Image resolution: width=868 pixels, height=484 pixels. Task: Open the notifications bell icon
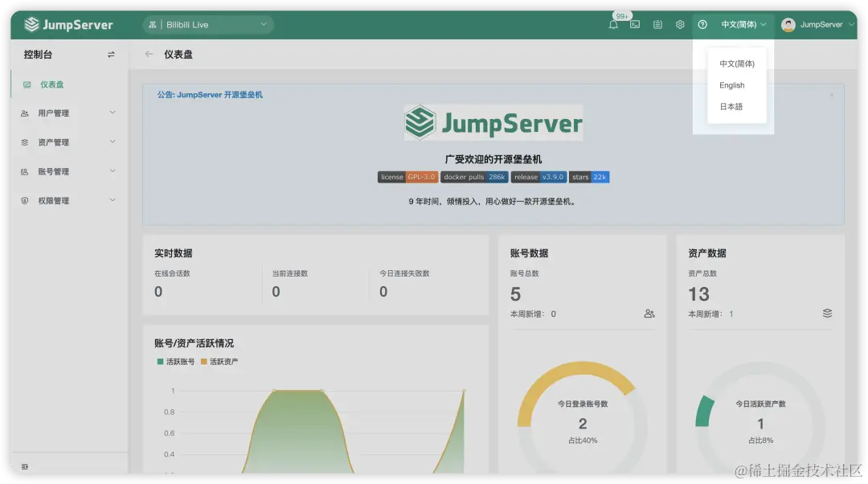pos(613,24)
